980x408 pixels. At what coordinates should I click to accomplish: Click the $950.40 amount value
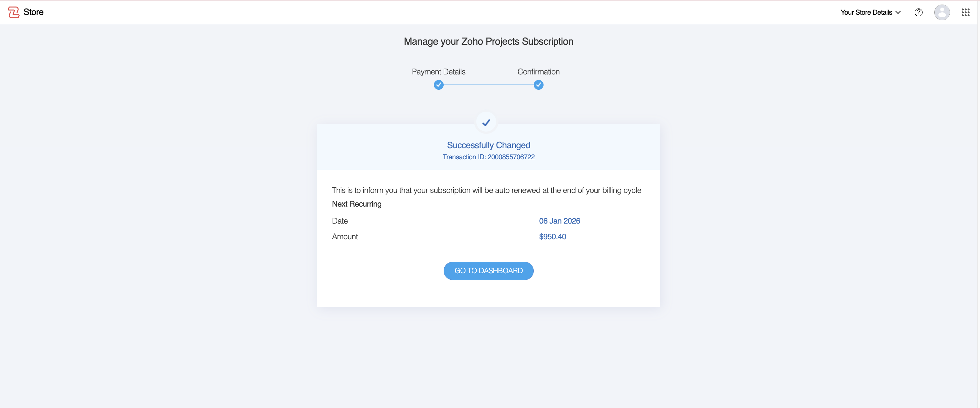552,236
